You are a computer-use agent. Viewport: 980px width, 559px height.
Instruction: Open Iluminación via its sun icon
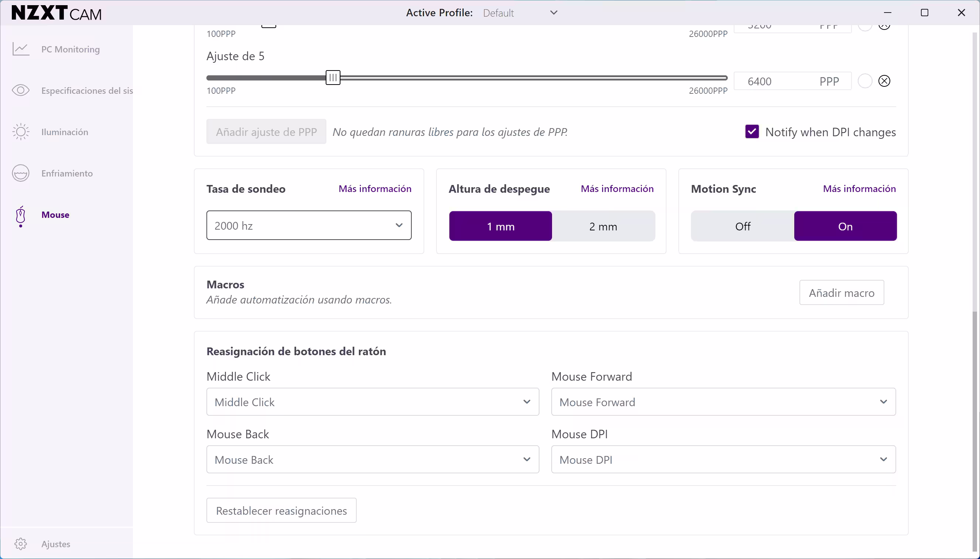21,132
